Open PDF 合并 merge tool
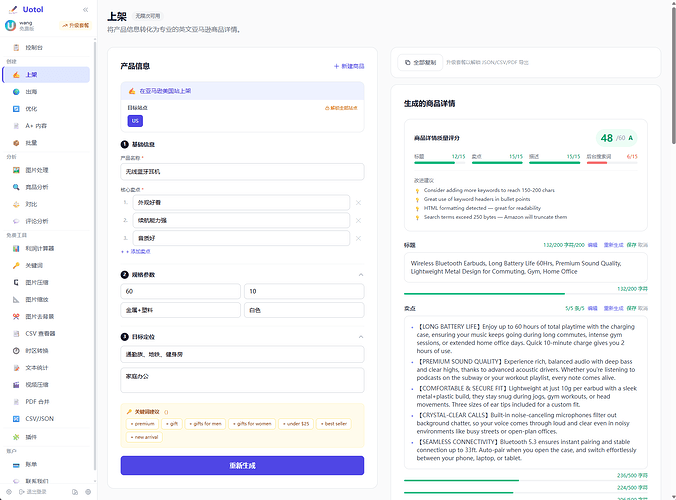676x500 pixels. 46,402
